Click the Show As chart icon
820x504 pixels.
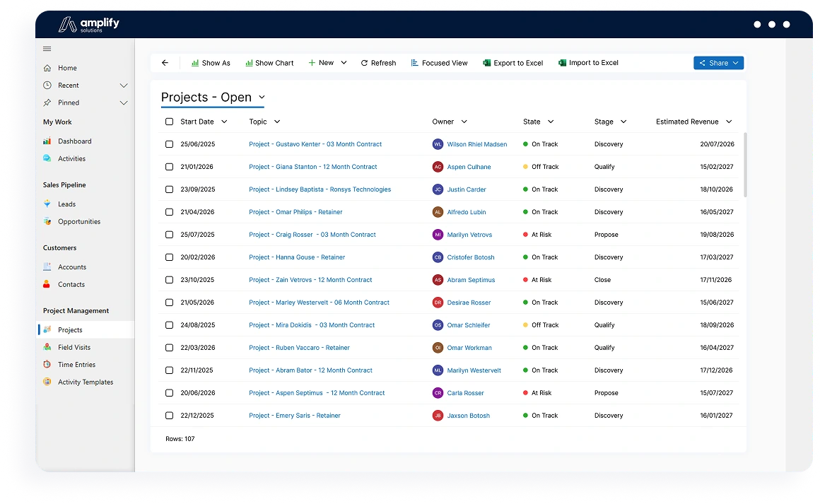coord(195,63)
